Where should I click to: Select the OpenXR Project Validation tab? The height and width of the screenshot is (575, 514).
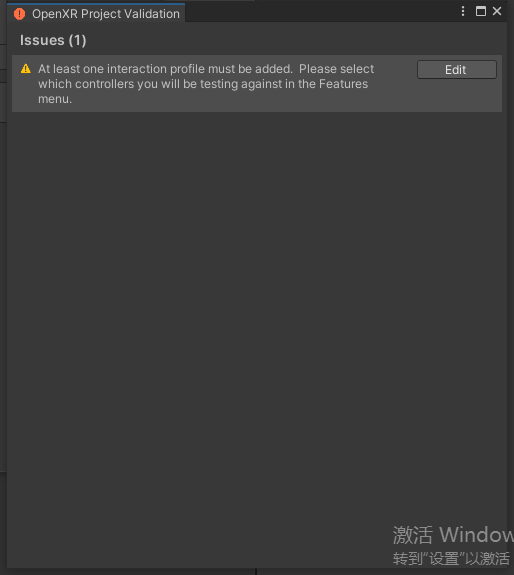(96, 13)
